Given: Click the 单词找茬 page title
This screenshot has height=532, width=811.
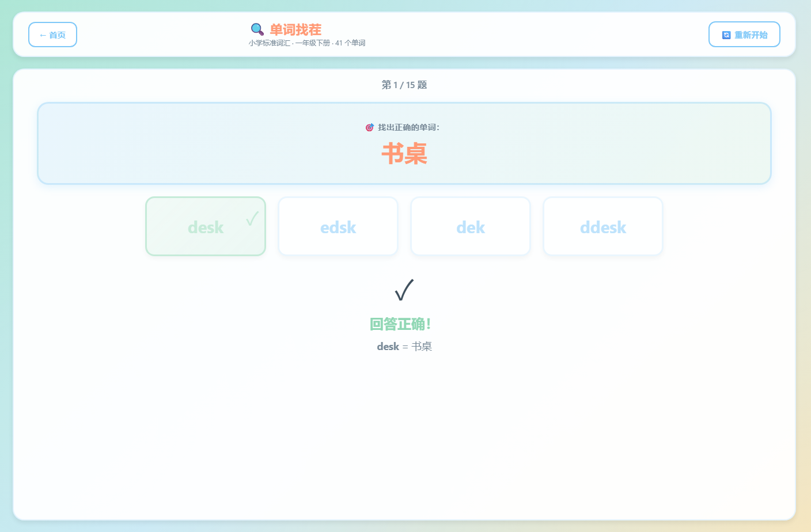Looking at the screenshot, I should point(295,29).
